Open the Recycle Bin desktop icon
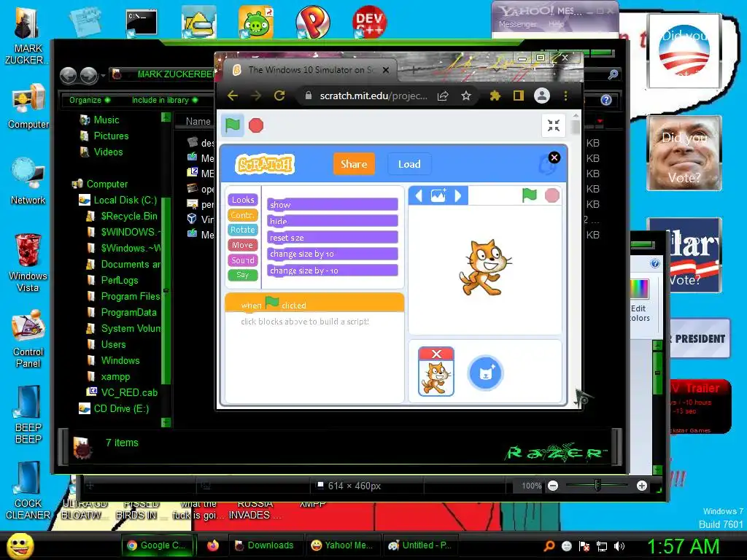Screen dimensions: 747x560 (x=28, y=262)
